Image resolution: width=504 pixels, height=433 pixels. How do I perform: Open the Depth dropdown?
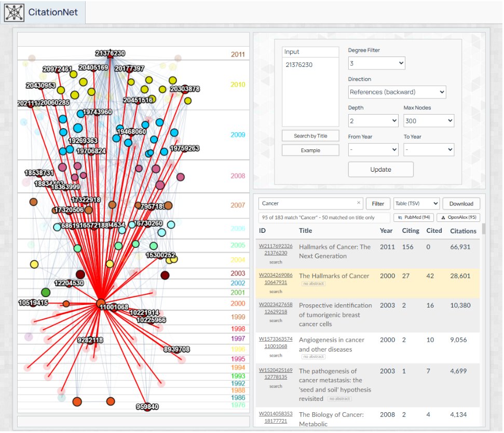click(373, 121)
